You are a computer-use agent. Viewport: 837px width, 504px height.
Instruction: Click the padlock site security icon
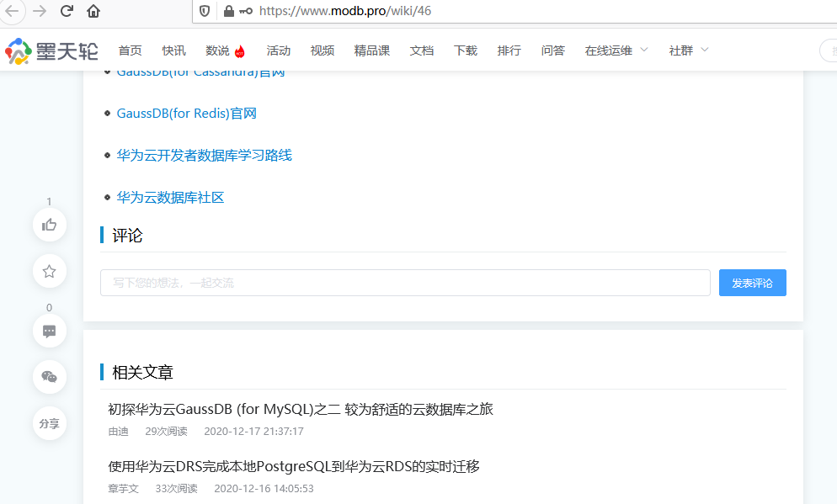pyautogui.click(x=228, y=11)
